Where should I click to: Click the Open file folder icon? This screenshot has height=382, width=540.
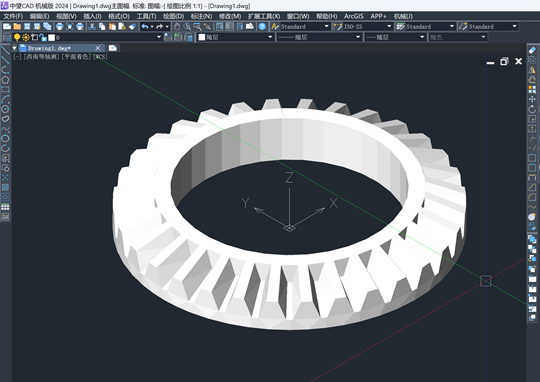pos(17,27)
